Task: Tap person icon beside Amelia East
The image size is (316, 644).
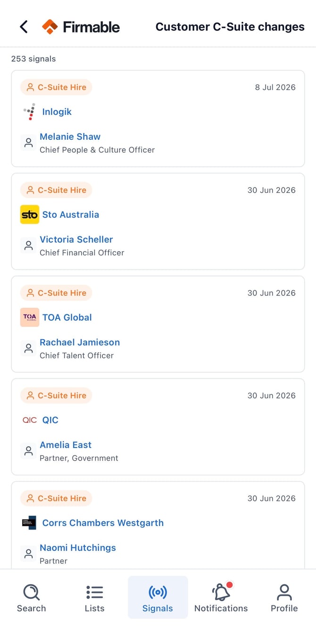Action: point(29,450)
